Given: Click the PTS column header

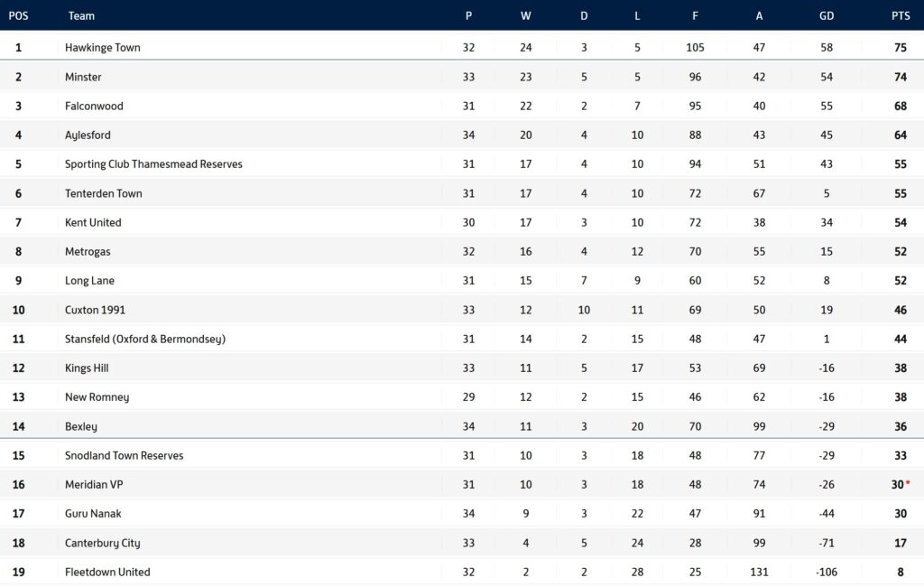Looking at the screenshot, I should pos(900,15).
